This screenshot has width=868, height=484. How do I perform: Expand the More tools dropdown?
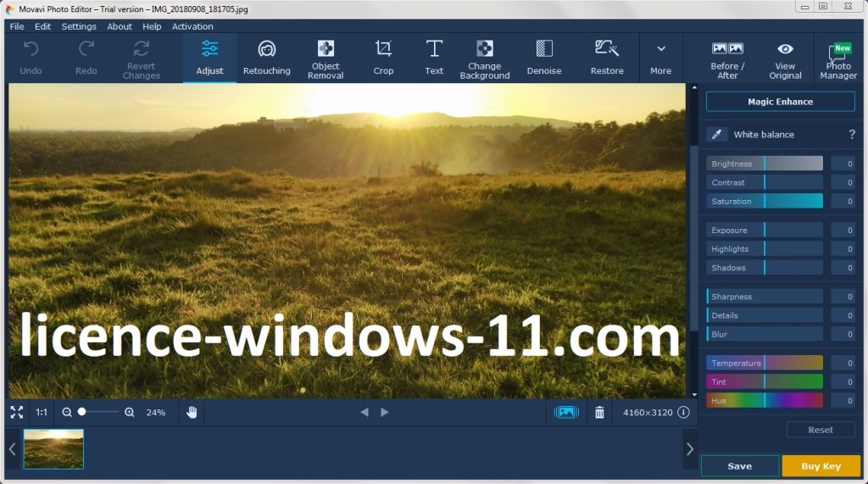click(660, 58)
